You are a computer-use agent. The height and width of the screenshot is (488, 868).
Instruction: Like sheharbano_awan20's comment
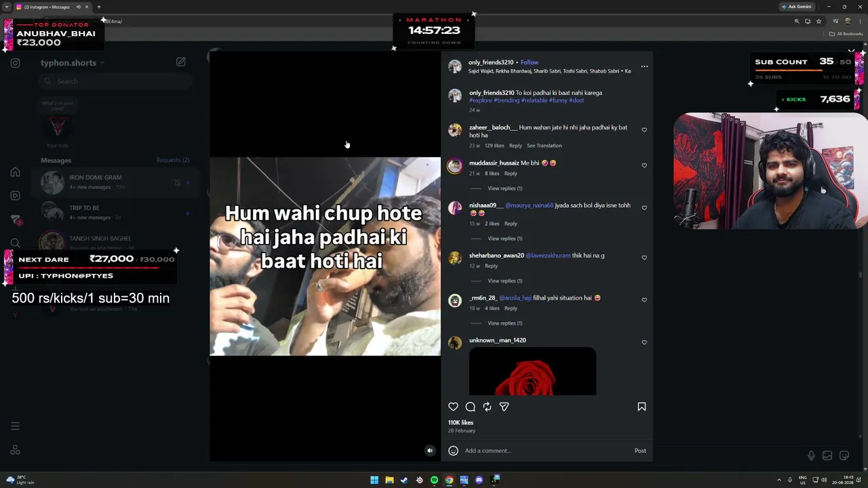point(644,258)
